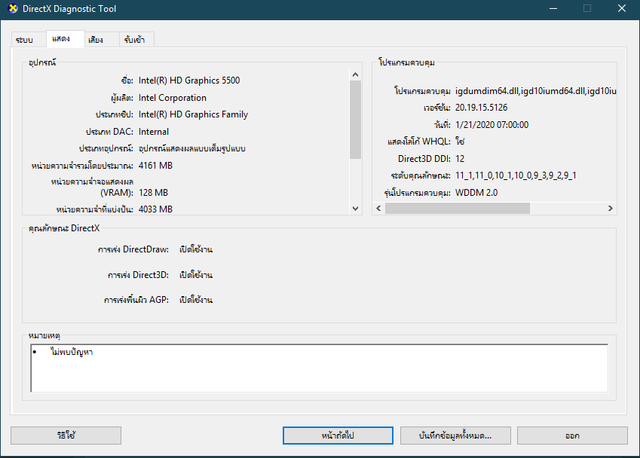Click the บันทึกข้อมูลทั้งหมด button
The width and height of the screenshot is (640, 458).
[455, 436]
